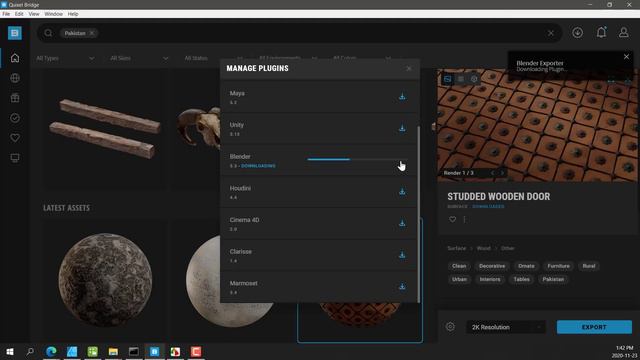Download the Marmoset plugin
The height and width of the screenshot is (360, 640).
pyautogui.click(x=402, y=287)
